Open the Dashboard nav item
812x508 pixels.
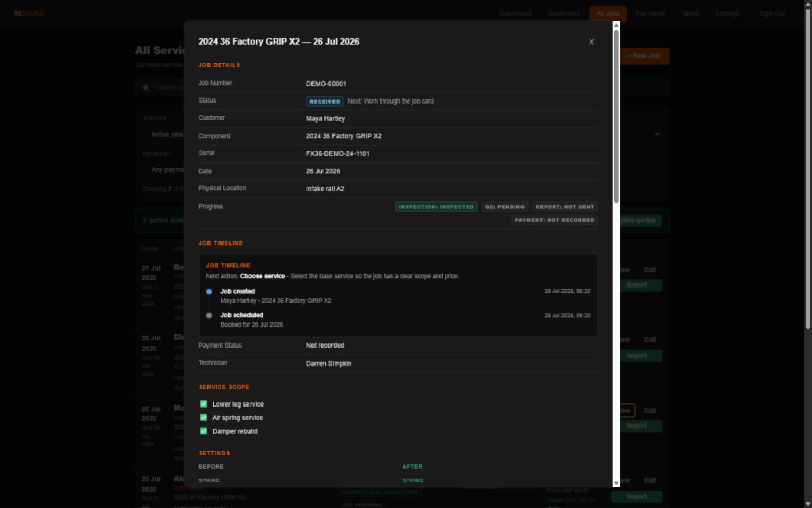pos(516,14)
